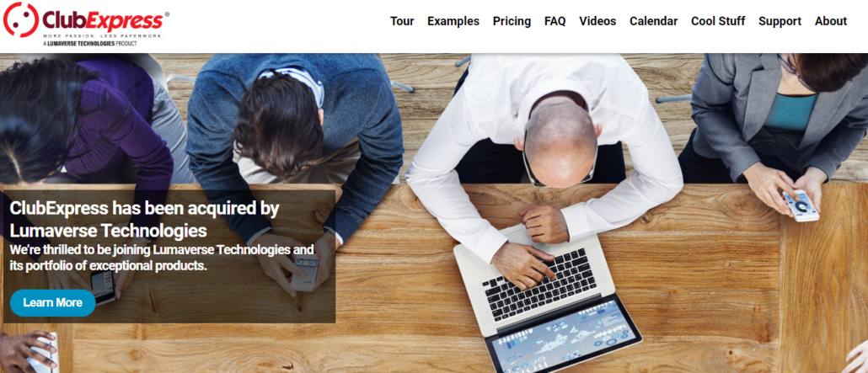868x373 pixels.
Task: Click the Support navigation link
Action: [780, 21]
